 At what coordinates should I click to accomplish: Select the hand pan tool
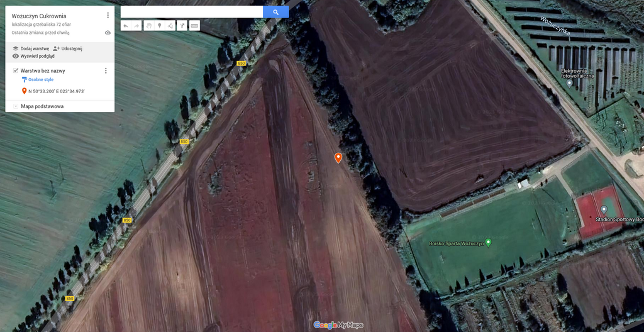[149, 26]
